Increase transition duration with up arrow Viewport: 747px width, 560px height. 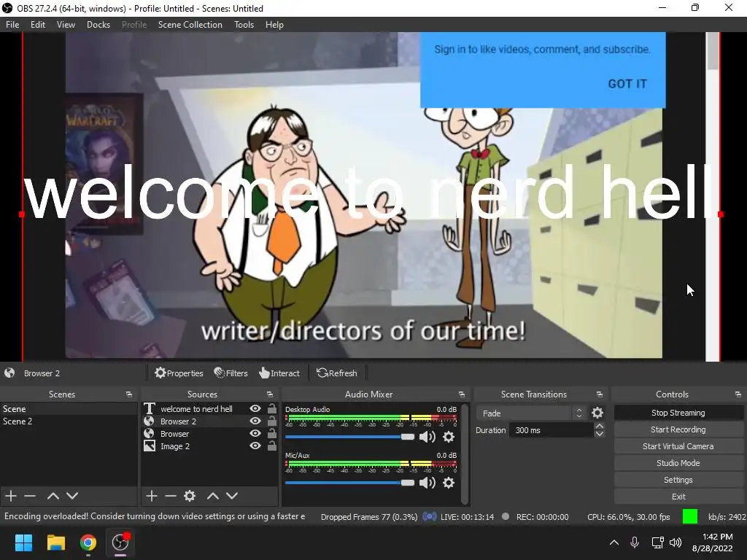coord(600,426)
